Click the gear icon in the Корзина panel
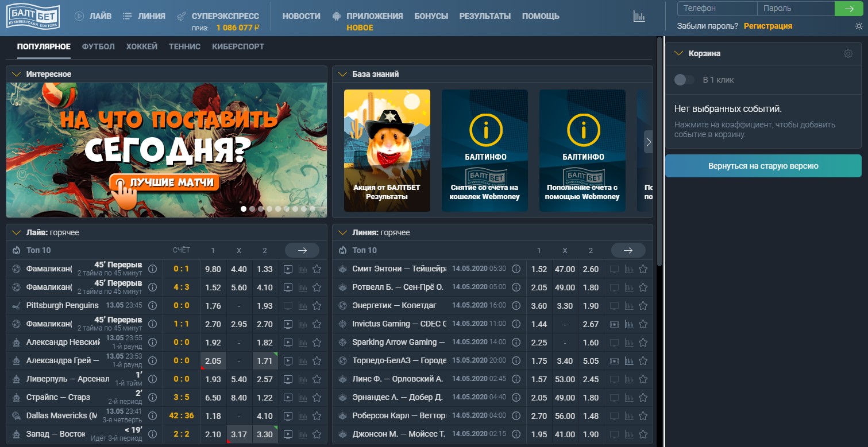 [x=847, y=53]
